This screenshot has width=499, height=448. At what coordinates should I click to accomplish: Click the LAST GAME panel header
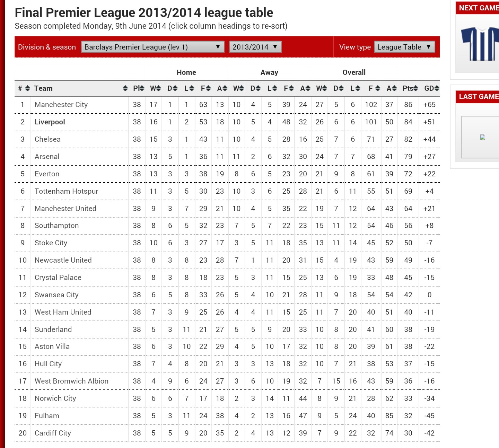478,97
